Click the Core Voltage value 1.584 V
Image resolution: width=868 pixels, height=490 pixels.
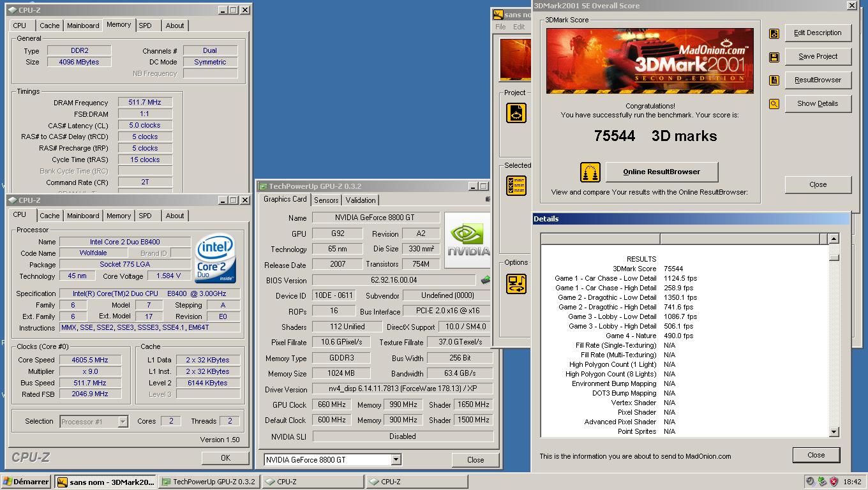click(x=169, y=276)
